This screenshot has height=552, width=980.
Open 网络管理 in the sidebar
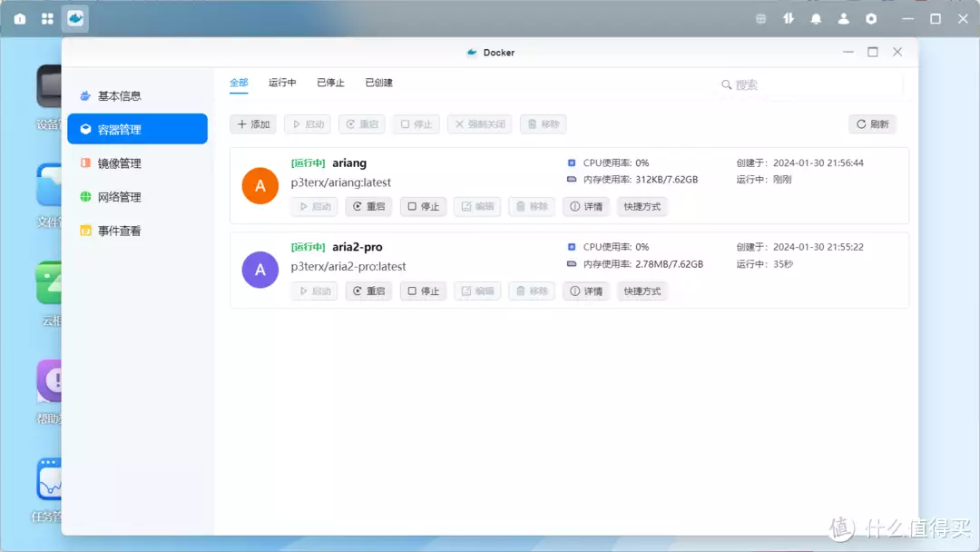(x=138, y=197)
